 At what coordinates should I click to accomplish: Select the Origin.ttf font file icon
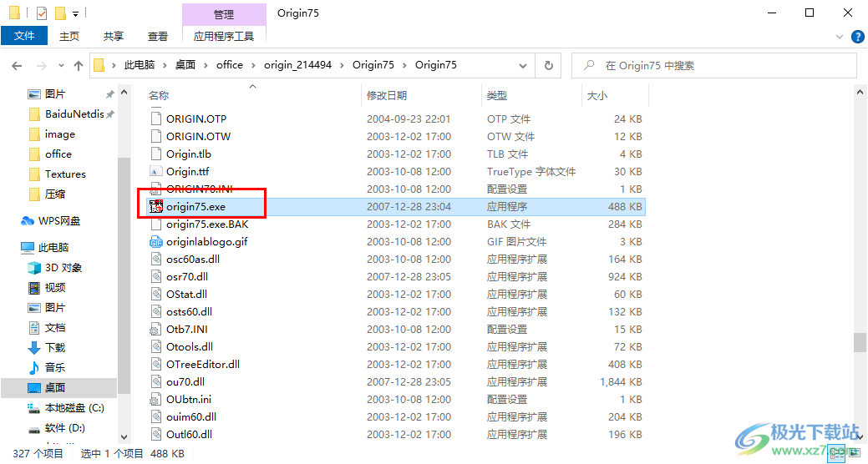pos(156,171)
